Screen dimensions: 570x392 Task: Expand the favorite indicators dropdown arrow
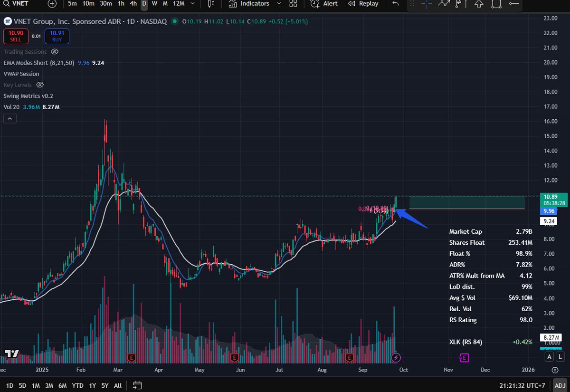click(278, 3)
